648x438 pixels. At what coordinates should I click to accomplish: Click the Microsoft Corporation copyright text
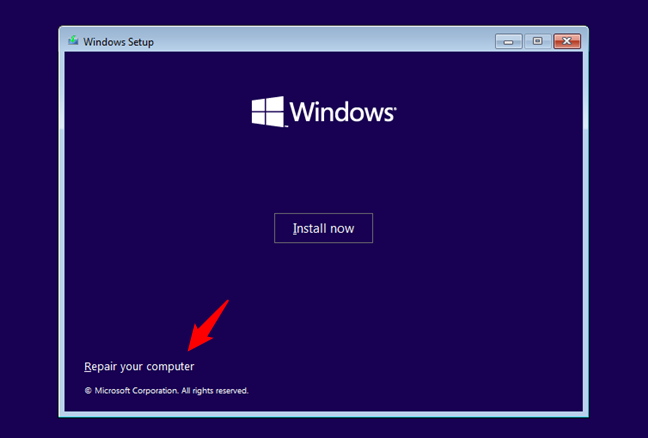pos(167,390)
